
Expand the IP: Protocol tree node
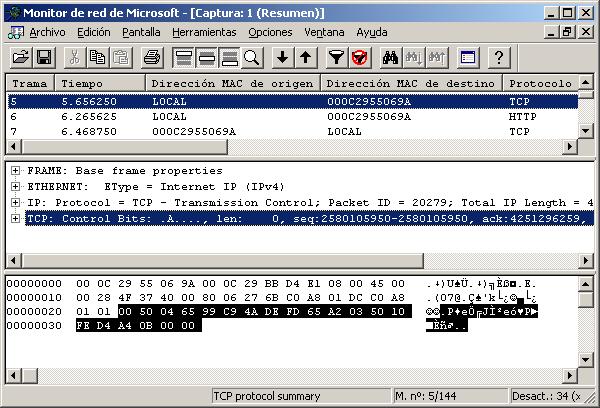[x=16, y=202]
